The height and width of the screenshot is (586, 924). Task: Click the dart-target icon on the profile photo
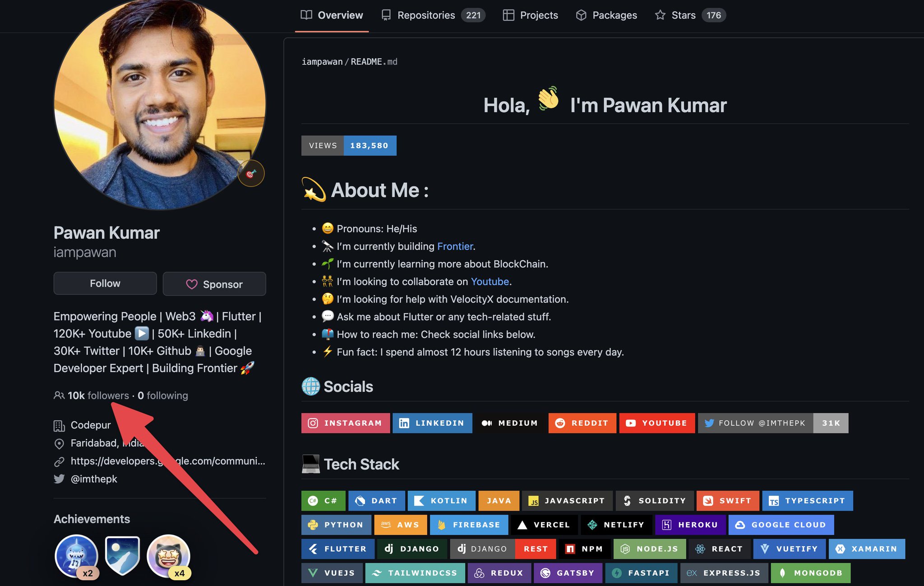pos(251,173)
